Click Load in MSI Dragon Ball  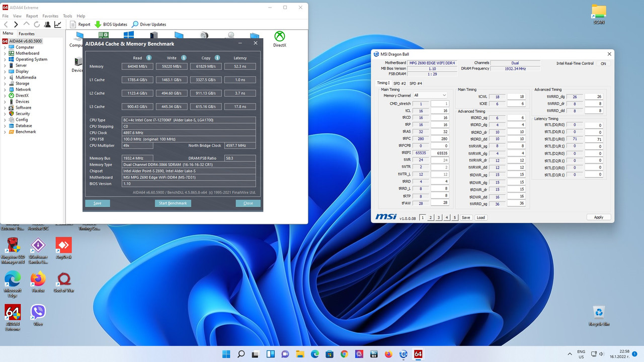tap(481, 218)
